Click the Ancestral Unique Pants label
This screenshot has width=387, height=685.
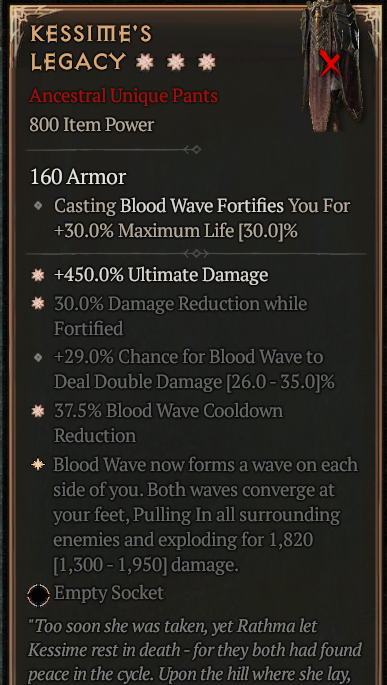click(124, 96)
